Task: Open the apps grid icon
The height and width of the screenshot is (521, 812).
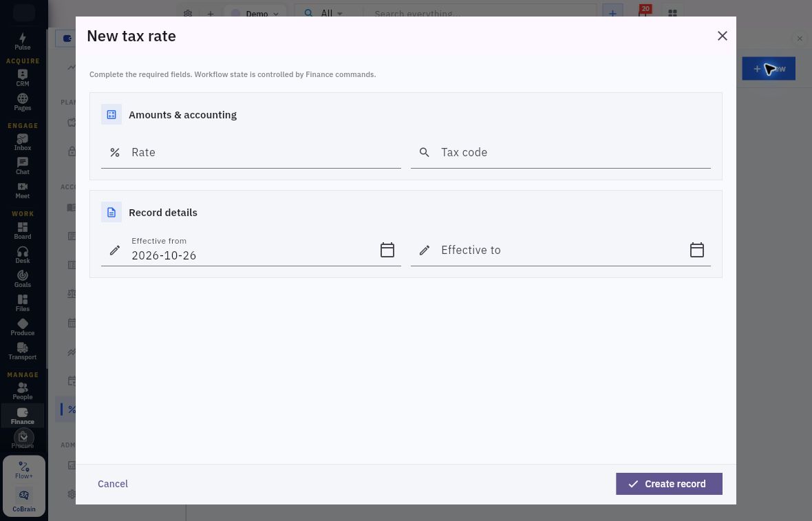Action: 673,14
